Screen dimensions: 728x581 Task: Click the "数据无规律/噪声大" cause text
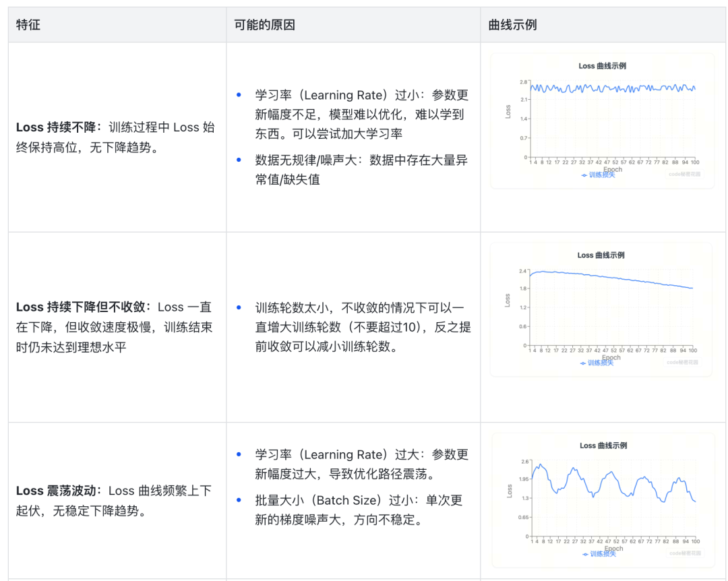[x=306, y=160]
